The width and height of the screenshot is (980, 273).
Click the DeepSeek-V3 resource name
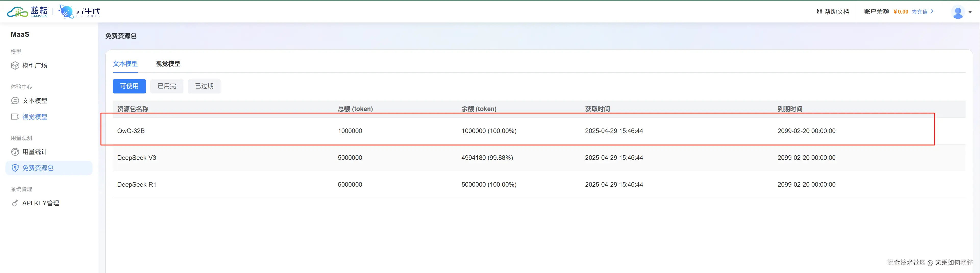[x=137, y=158]
